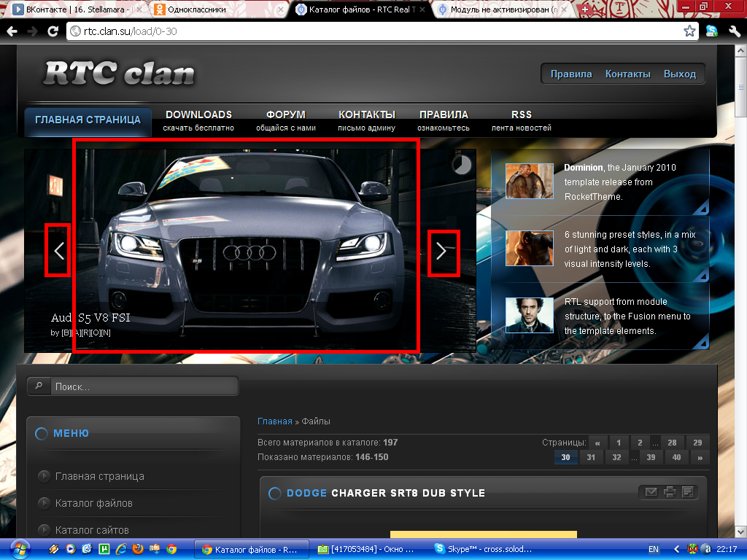Open the ПРАВИЛА navigation menu item

[444, 120]
